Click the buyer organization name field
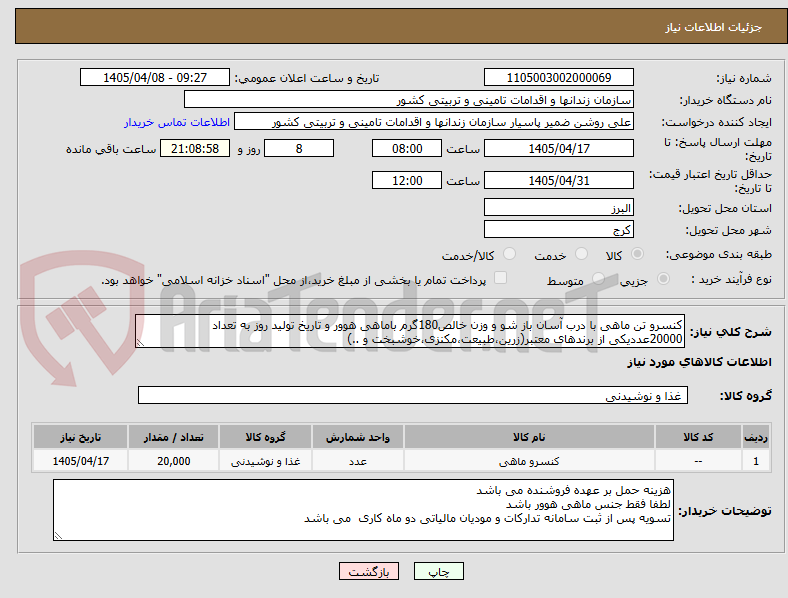 pos(409,99)
